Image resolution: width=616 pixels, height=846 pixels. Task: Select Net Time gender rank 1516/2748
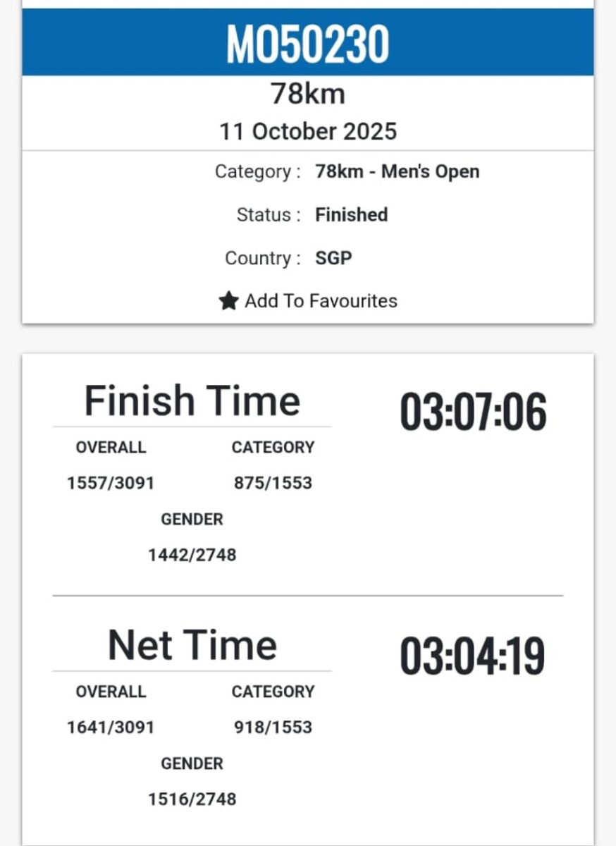click(x=192, y=799)
